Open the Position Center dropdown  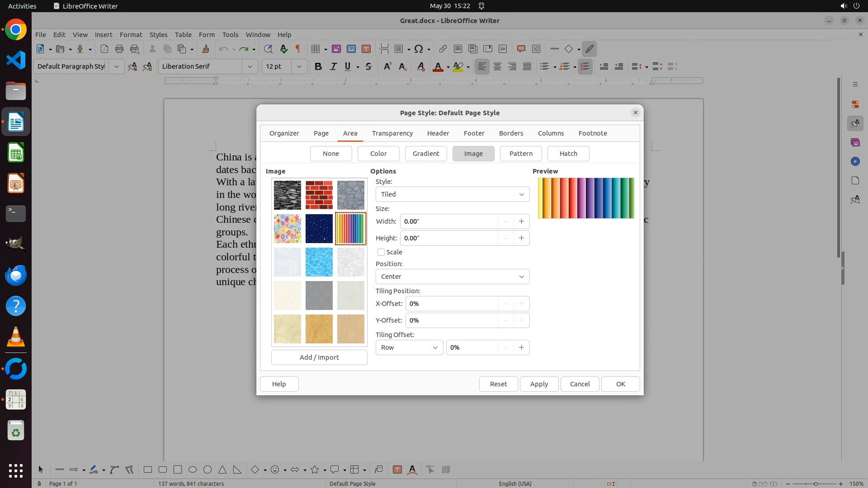click(x=452, y=277)
